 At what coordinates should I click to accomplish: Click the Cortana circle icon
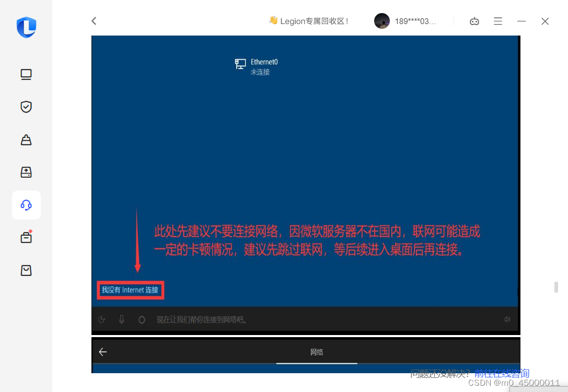pos(142,320)
